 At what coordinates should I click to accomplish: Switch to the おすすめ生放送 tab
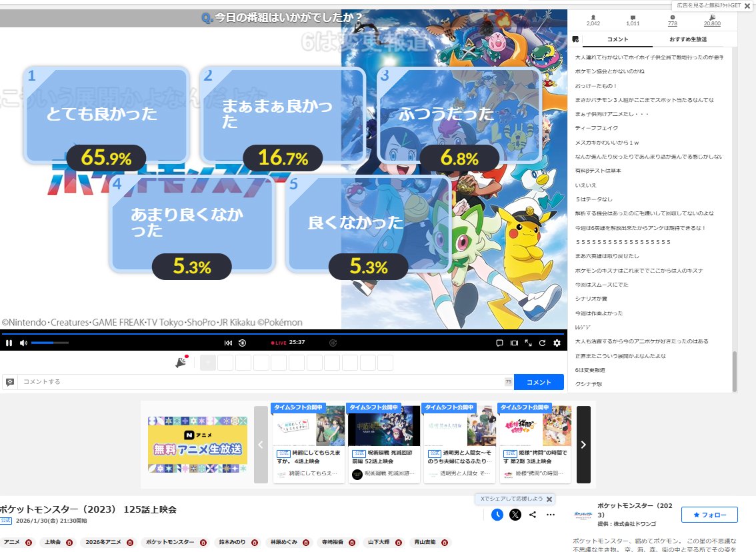(x=688, y=39)
